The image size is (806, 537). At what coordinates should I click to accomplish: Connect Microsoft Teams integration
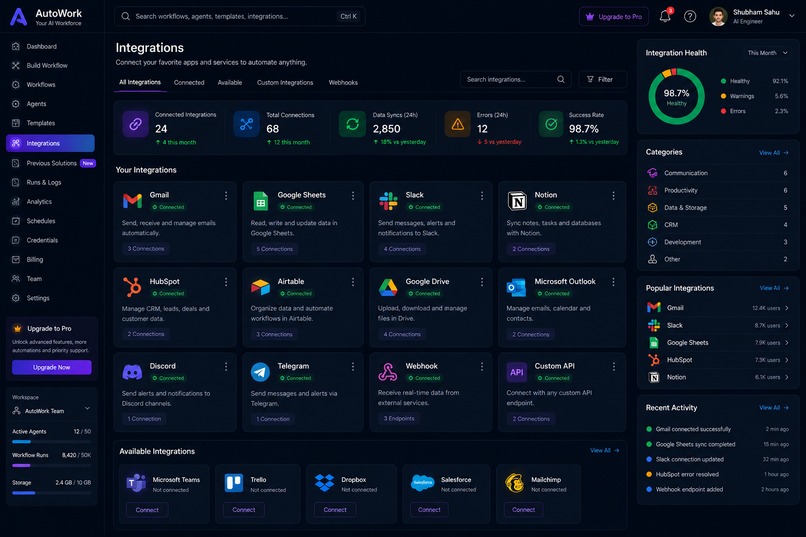(x=147, y=510)
